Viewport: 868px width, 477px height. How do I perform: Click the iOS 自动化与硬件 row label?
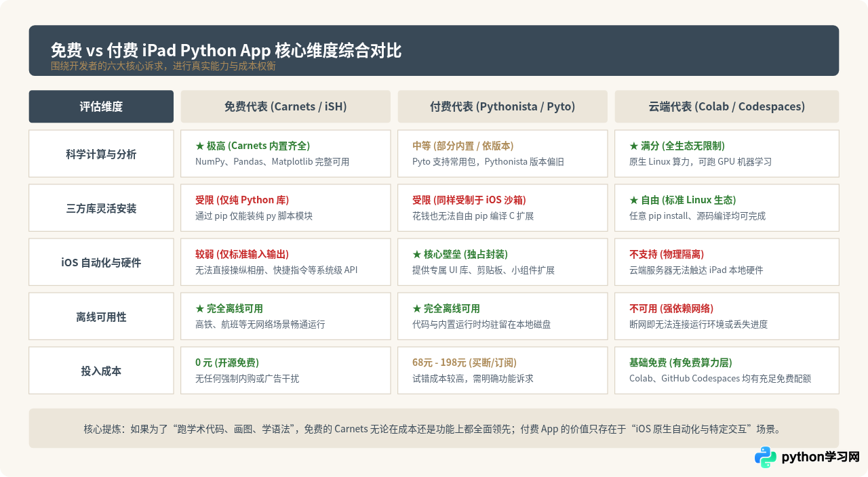point(101,262)
